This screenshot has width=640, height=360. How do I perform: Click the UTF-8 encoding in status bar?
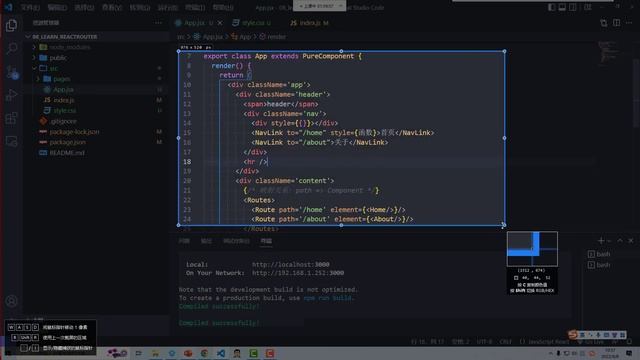[484, 342]
